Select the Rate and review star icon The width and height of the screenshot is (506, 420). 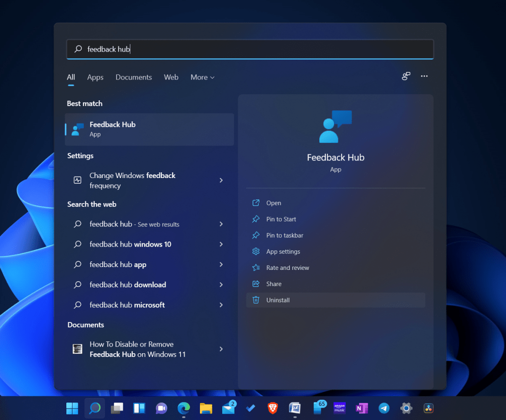tap(256, 268)
